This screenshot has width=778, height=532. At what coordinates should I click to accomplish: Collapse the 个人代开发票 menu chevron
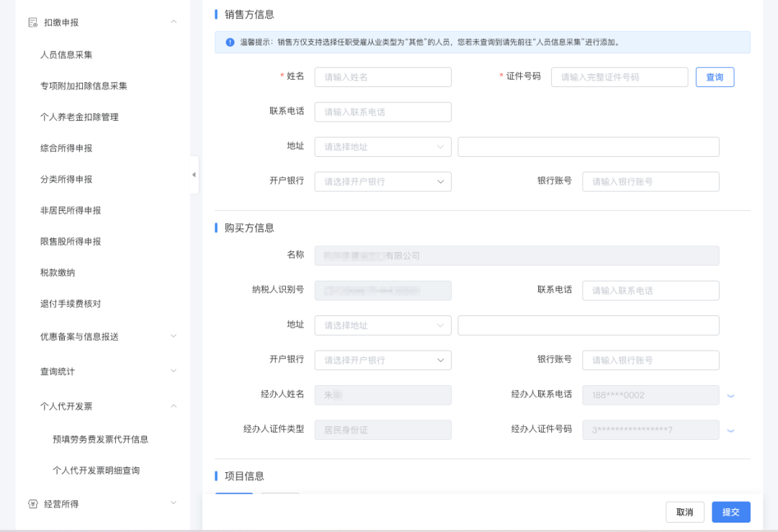pyautogui.click(x=174, y=406)
